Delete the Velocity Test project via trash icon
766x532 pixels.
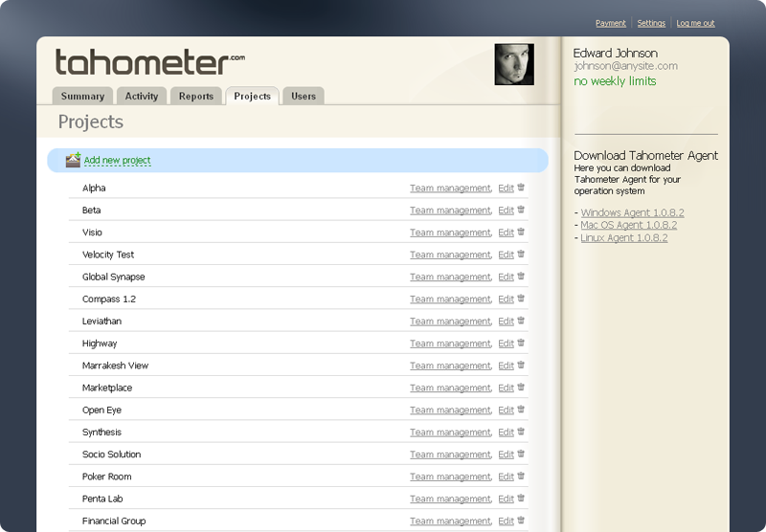tap(522, 255)
